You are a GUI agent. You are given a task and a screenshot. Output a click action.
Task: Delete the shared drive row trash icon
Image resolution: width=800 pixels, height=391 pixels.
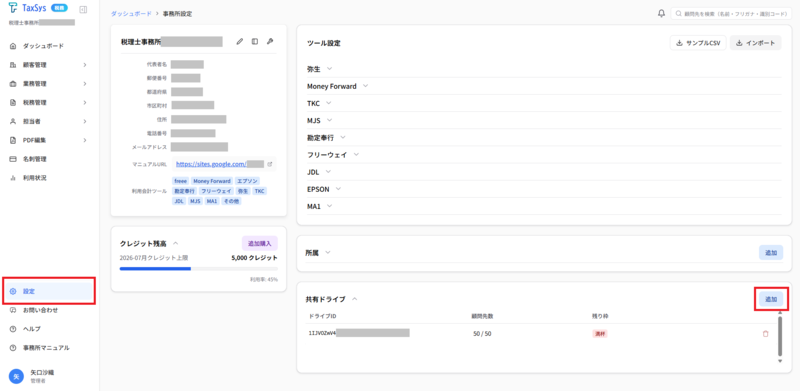[765, 334]
